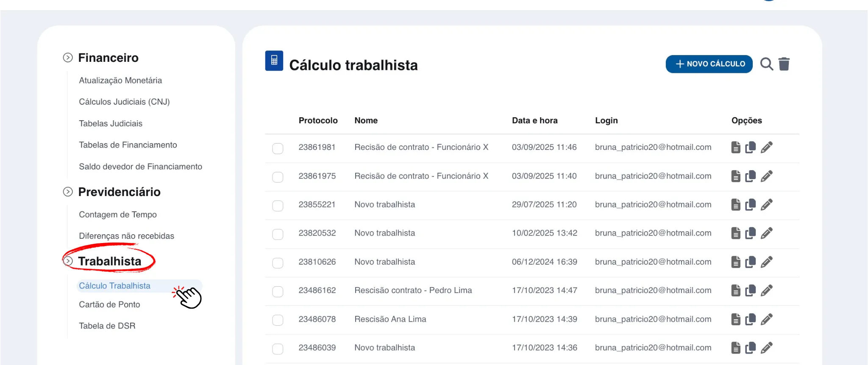The width and height of the screenshot is (868, 365).
Task: Toggle the Previdenciário section chevron
Action: click(x=68, y=192)
